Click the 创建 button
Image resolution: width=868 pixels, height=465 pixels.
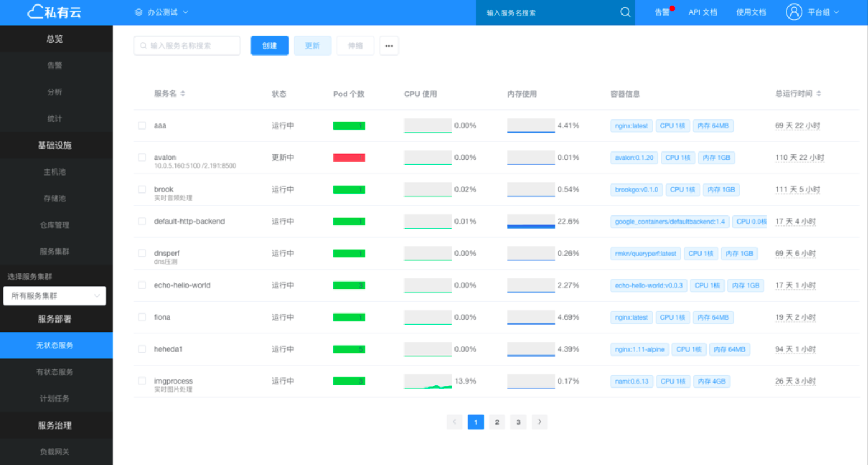[270, 45]
